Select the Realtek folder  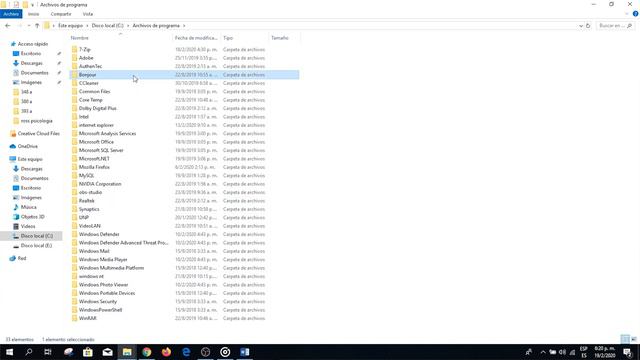tap(87, 201)
